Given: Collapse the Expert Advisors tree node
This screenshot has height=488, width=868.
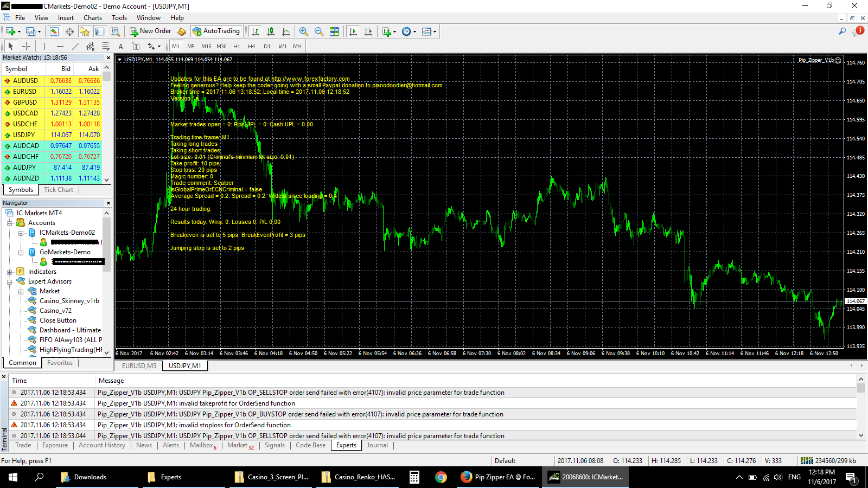Looking at the screenshot, I should point(10,281).
